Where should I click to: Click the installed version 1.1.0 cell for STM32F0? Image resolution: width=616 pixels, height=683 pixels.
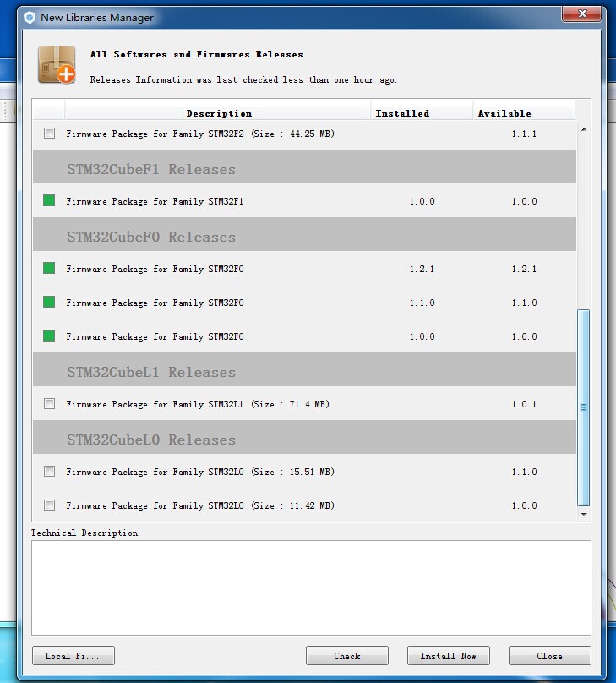[x=422, y=303]
